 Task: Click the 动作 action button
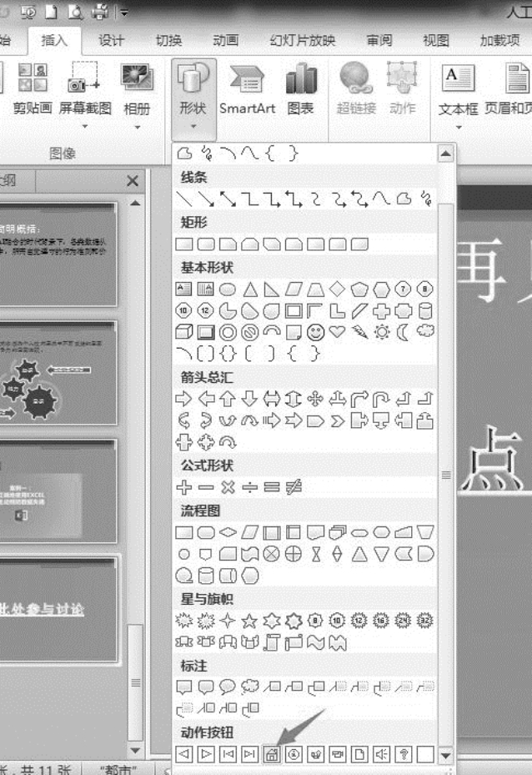403,89
